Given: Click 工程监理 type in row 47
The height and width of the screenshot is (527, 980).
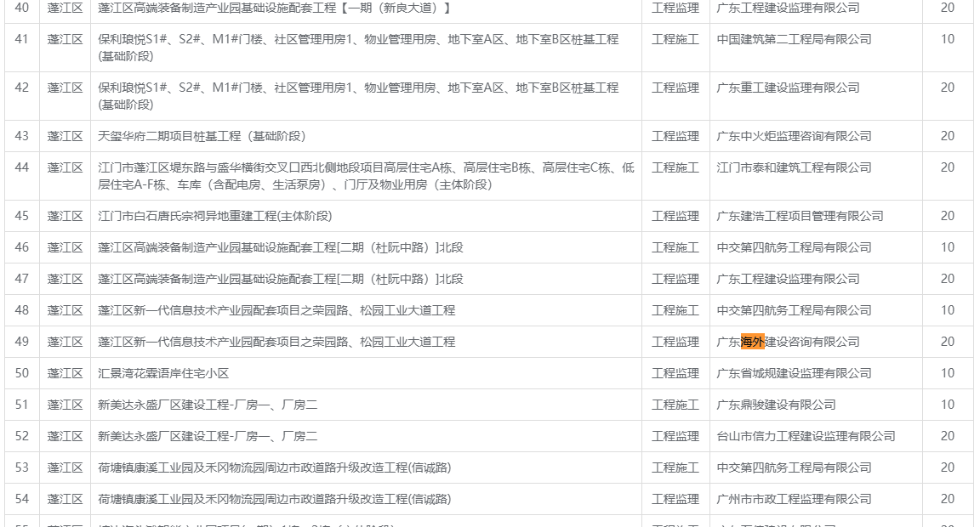Looking at the screenshot, I should click(x=675, y=279).
